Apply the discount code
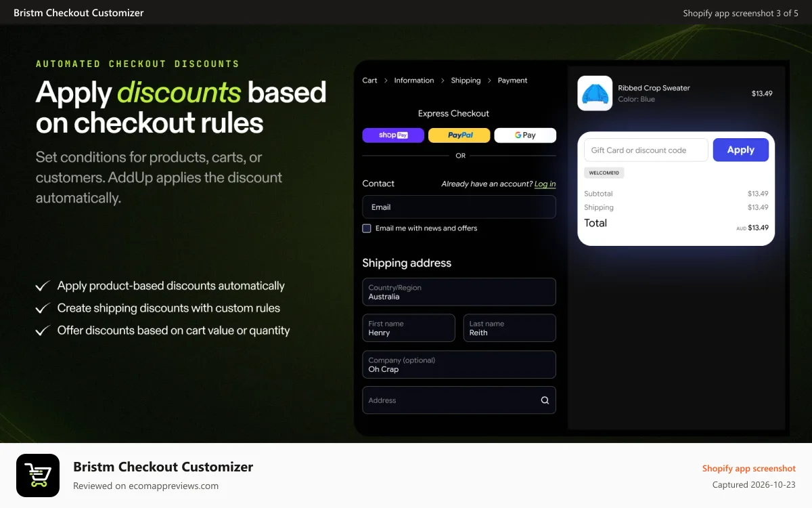Screen dimensions: 812x508 740,150
